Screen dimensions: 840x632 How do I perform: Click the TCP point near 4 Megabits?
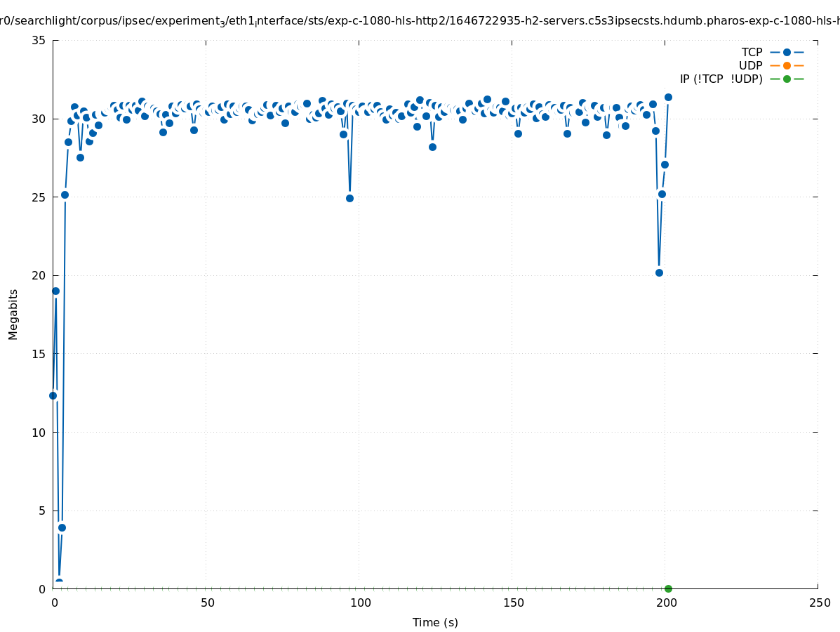(62, 527)
